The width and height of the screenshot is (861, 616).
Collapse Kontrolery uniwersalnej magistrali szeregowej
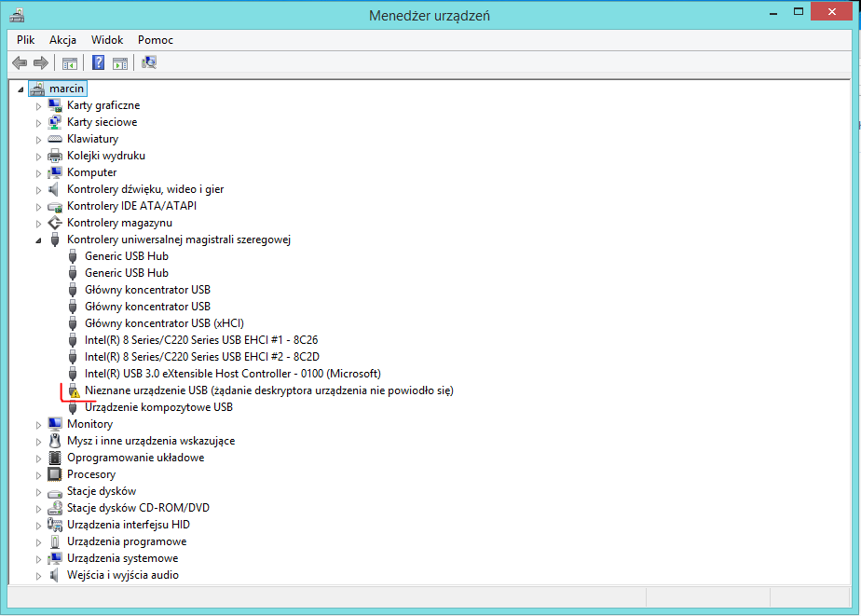tap(38, 240)
